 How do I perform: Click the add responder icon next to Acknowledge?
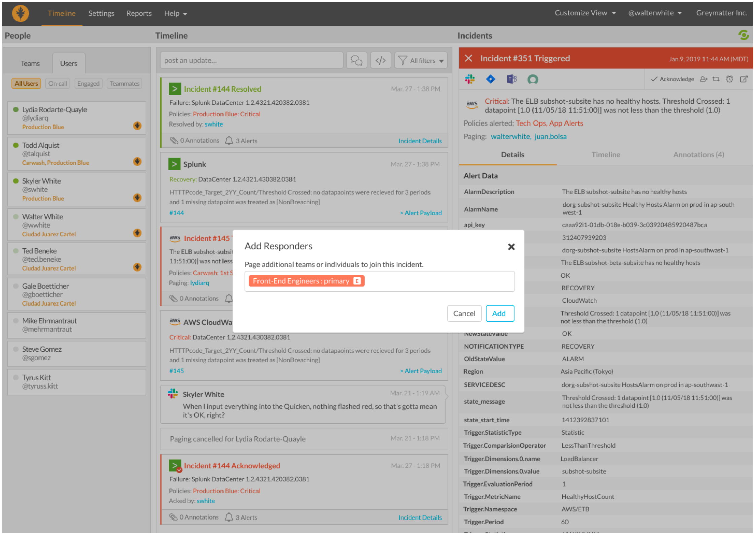pyautogui.click(x=703, y=79)
